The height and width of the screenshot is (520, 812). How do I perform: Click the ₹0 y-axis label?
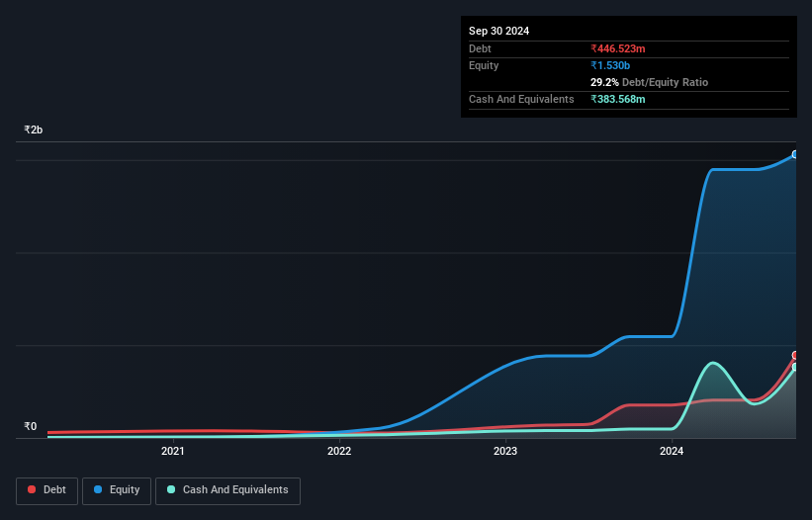[x=31, y=426]
